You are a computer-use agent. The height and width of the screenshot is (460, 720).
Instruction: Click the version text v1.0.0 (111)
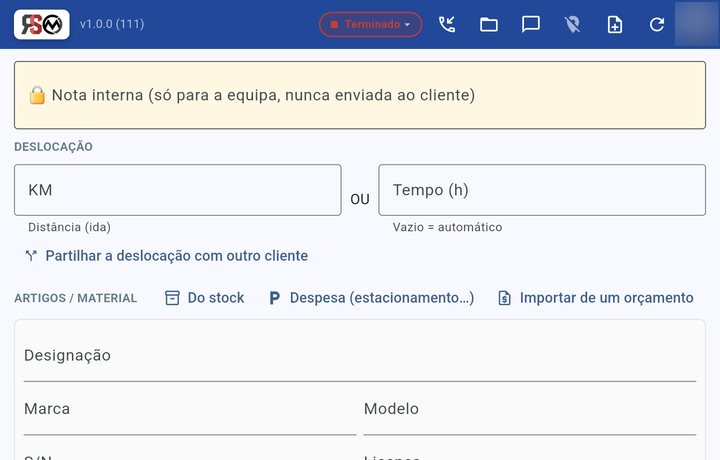pyautogui.click(x=112, y=24)
